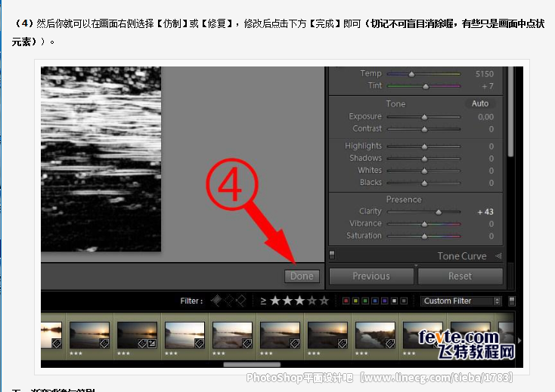Filter by flagged photos flag icon
Image resolution: width=555 pixels, height=392 pixels.
(x=216, y=301)
